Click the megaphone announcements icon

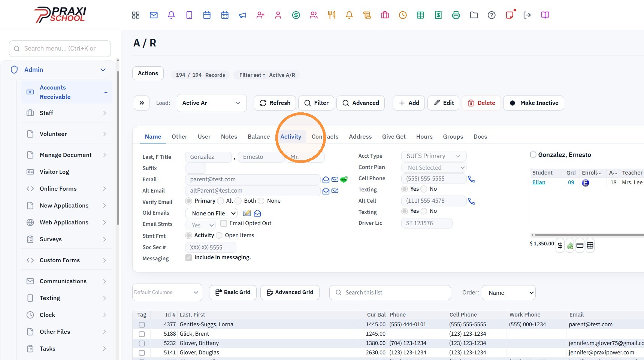click(x=243, y=15)
